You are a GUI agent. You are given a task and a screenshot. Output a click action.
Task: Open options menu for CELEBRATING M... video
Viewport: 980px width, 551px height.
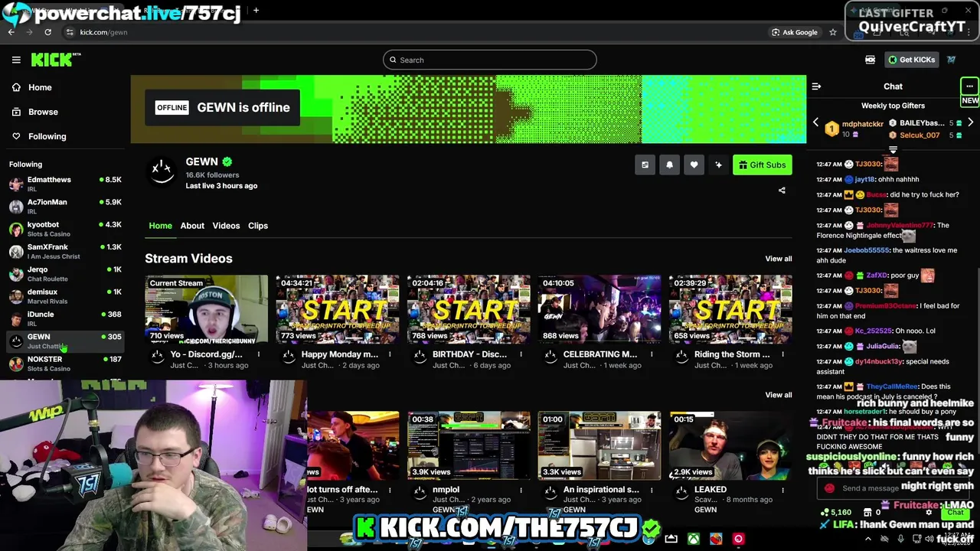tap(652, 354)
